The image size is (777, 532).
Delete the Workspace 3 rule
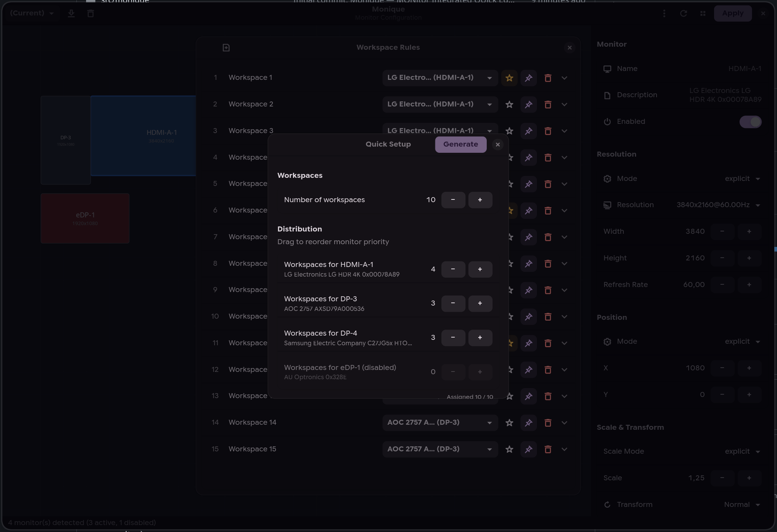pyautogui.click(x=548, y=131)
